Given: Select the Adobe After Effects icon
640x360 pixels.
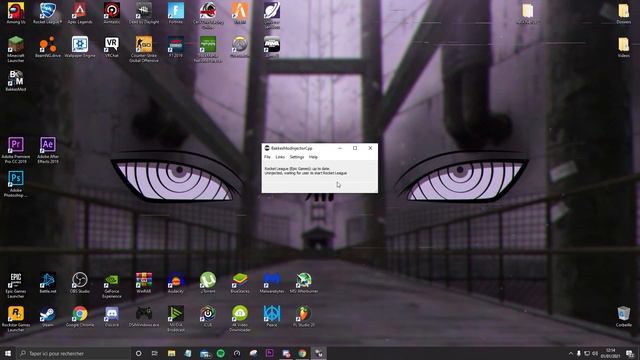Looking at the screenshot, I should tap(48, 150).
